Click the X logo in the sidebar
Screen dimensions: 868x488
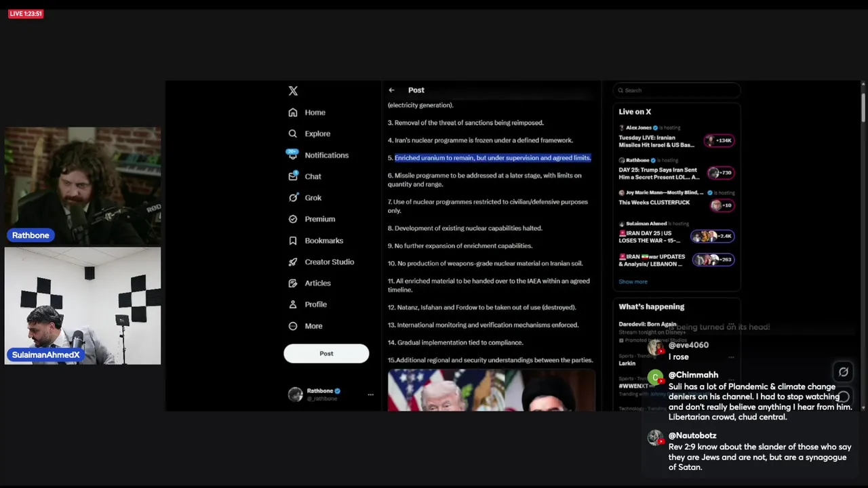coord(293,91)
